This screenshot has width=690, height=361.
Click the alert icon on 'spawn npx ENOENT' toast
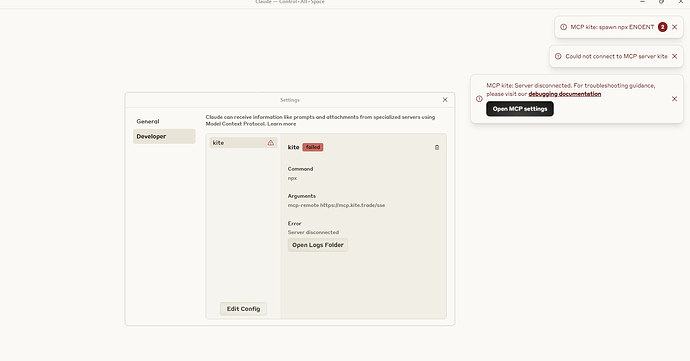pos(563,27)
